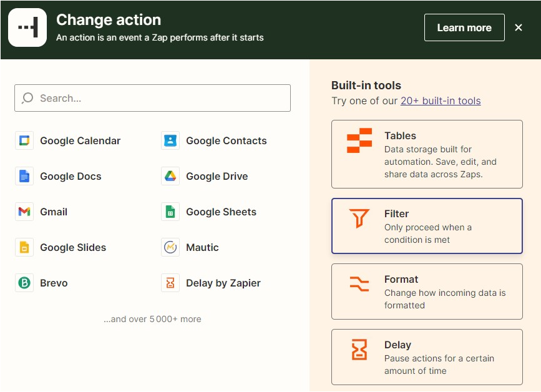
Task: Click the Tables built-in tool icon
Action: 359,140
